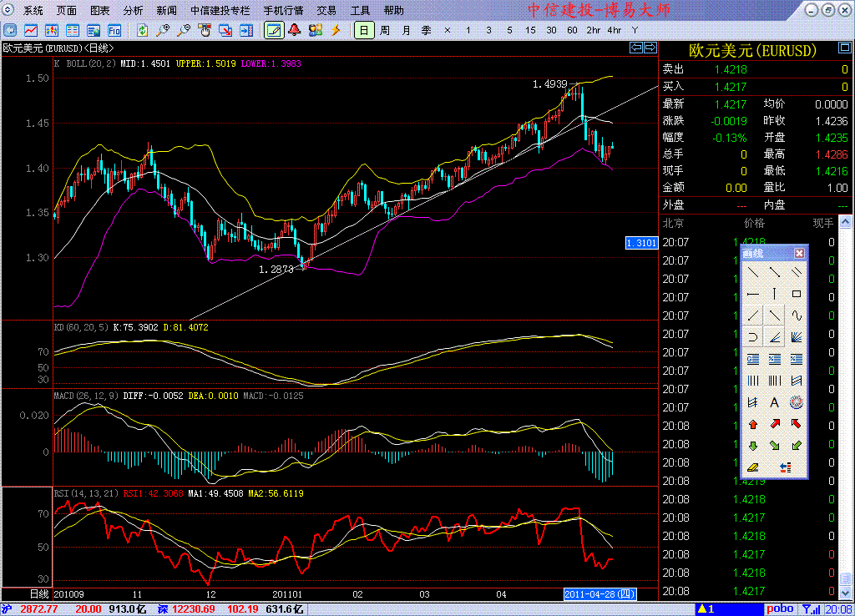Select the 4hr period button

click(x=614, y=31)
